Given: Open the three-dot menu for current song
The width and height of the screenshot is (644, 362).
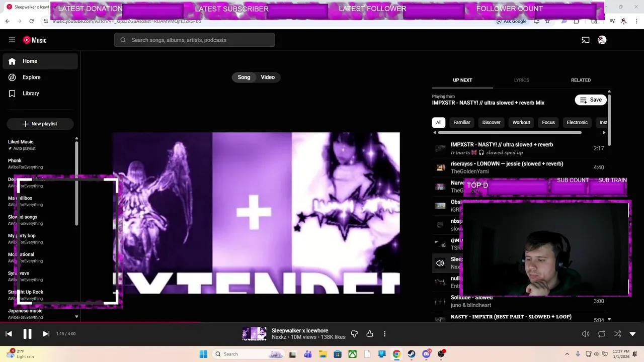Looking at the screenshot, I should pyautogui.click(x=384, y=334).
